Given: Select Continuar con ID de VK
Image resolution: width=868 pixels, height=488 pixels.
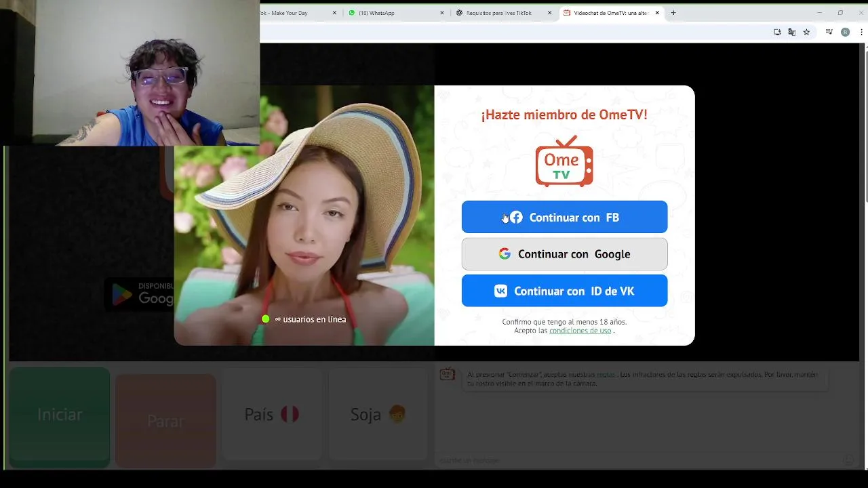Looking at the screenshot, I should 564,291.
